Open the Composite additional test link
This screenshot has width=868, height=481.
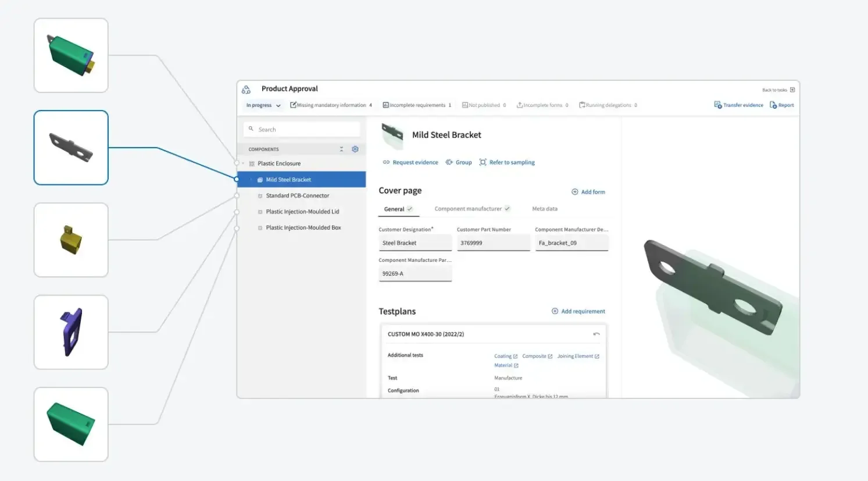[x=537, y=357]
